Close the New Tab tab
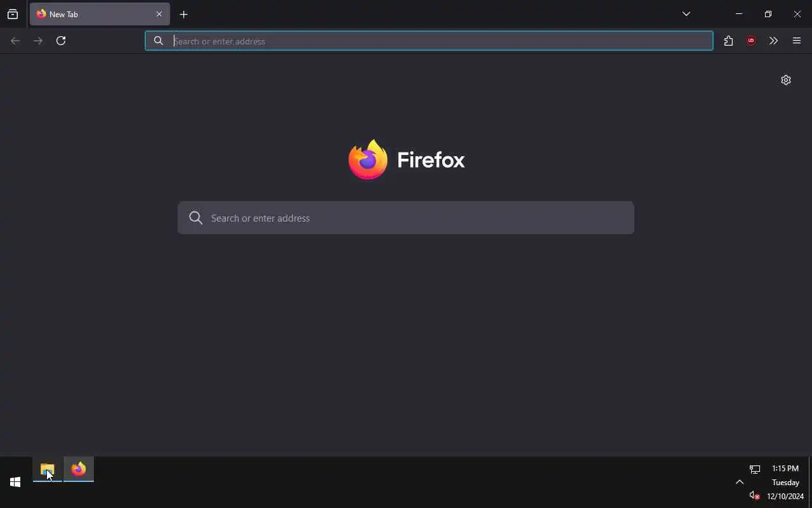This screenshot has width=812, height=508. click(x=159, y=14)
